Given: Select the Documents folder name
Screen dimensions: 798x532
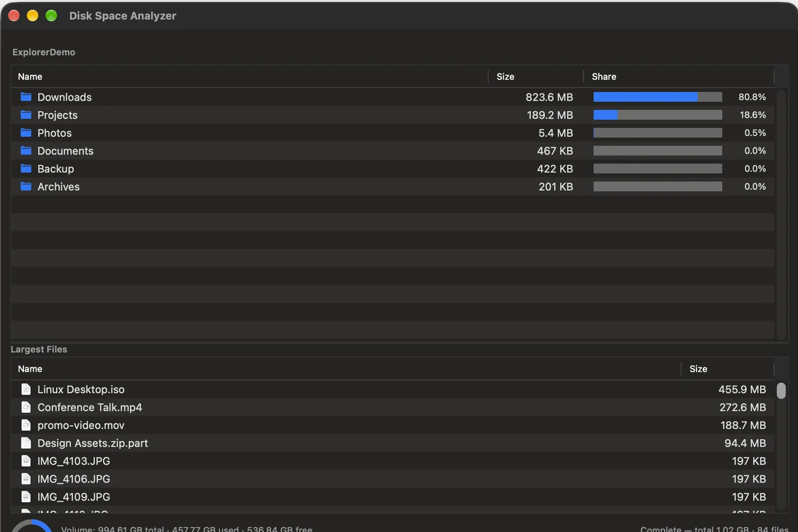Looking at the screenshot, I should (66, 151).
